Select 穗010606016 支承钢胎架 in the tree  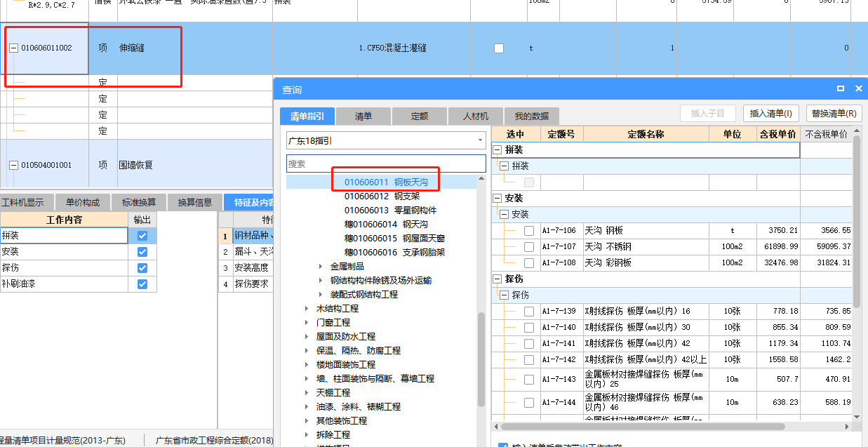(394, 253)
